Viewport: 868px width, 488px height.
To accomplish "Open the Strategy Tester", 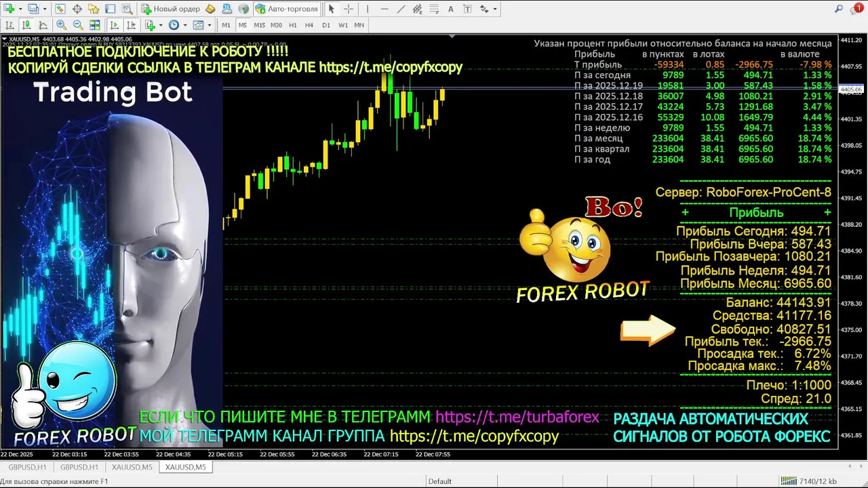I will (x=127, y=9).
